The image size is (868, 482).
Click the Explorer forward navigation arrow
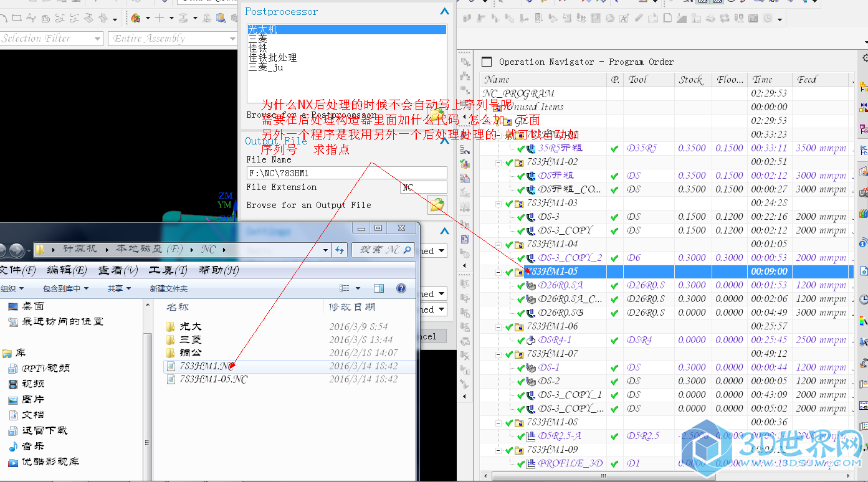(17, 250)
